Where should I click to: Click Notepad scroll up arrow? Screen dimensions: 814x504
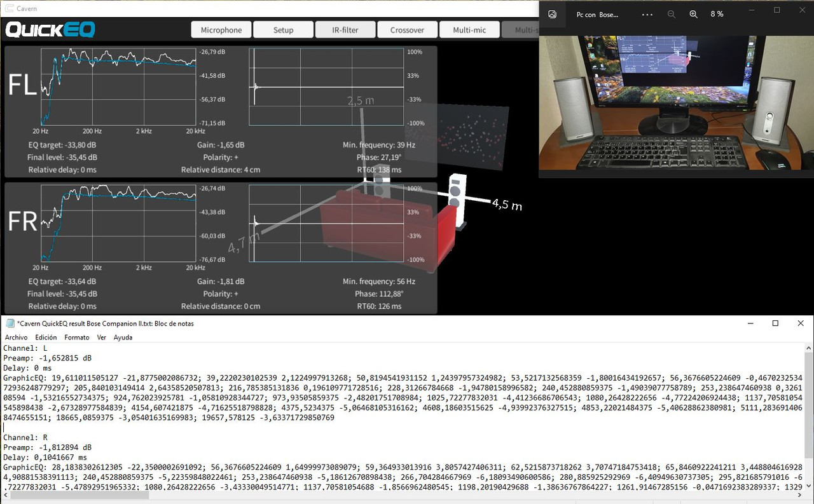808,349
